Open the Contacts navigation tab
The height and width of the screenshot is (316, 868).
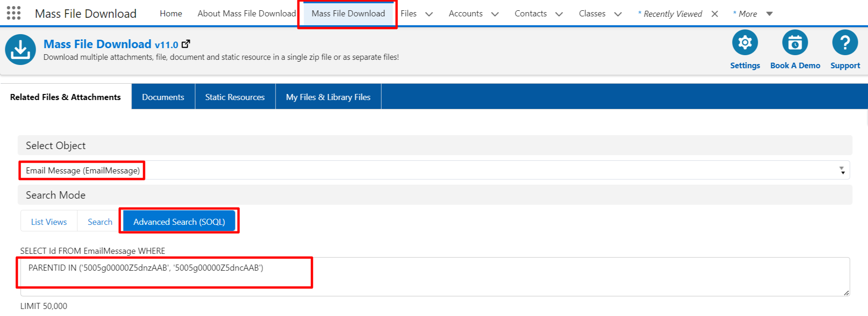pos(530,14)
